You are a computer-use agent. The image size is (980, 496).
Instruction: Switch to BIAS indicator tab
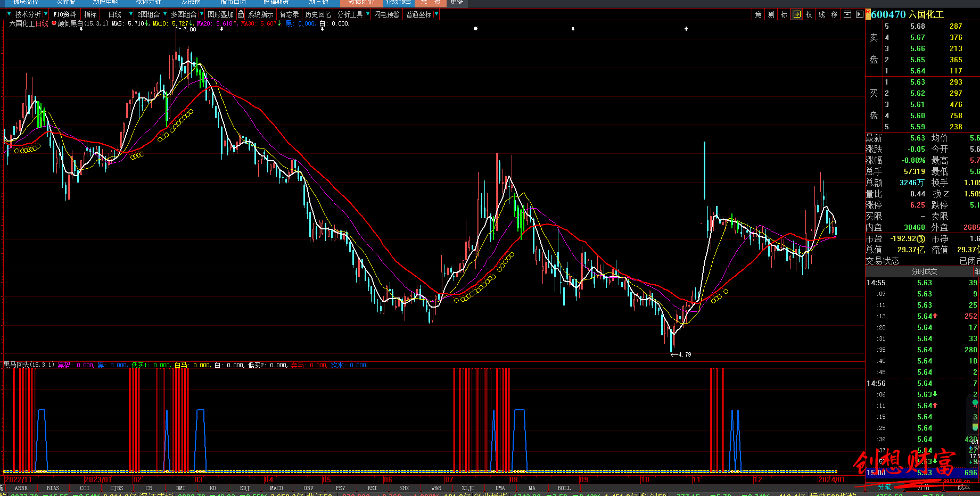[x=53, y=488]
